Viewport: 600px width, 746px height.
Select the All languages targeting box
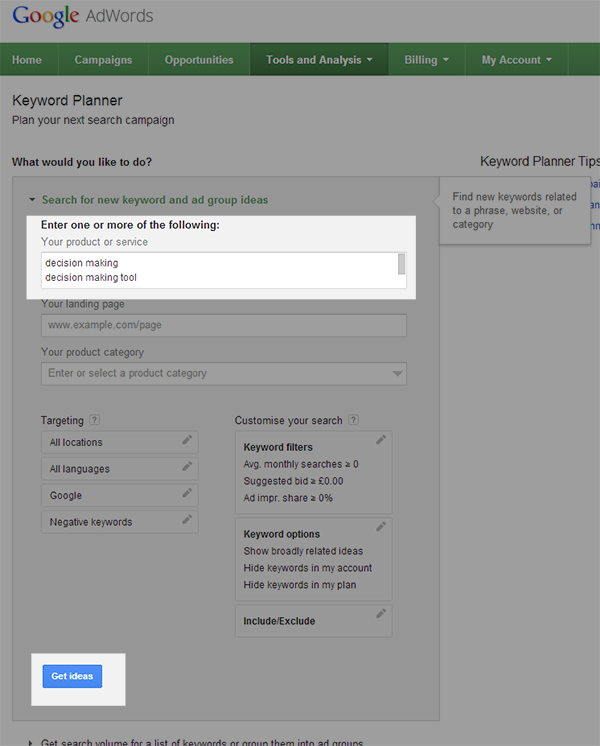coord(119,469)
